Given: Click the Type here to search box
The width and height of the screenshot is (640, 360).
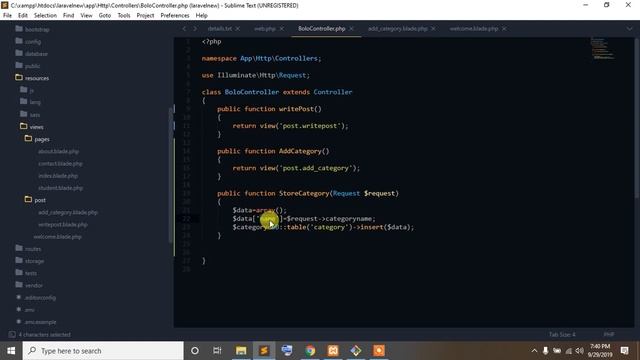Looking at the screenshot, I should tap(103, 351).
